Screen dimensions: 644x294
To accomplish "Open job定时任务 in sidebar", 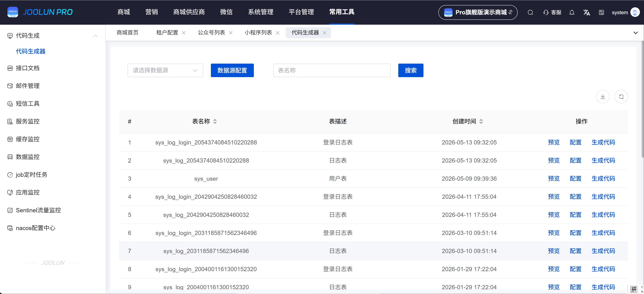I will (x=31, y=175).
